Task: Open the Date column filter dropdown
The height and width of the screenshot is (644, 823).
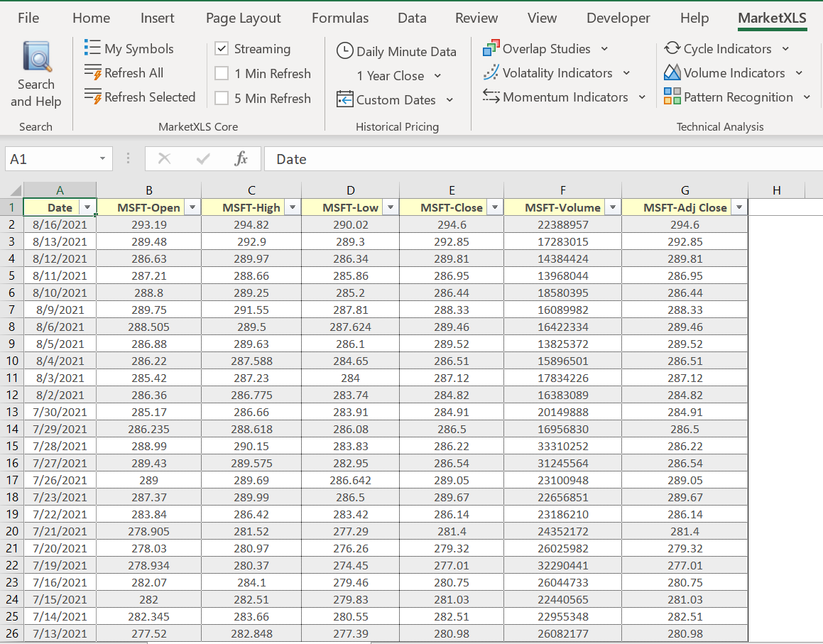Action: (x=87, y=207)
